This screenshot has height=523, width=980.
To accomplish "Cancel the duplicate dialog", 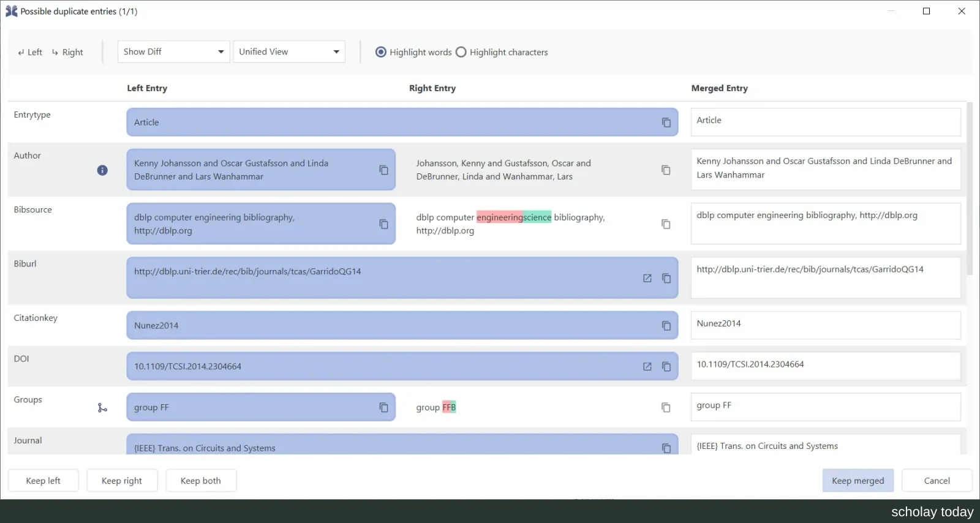I will 937,481.
